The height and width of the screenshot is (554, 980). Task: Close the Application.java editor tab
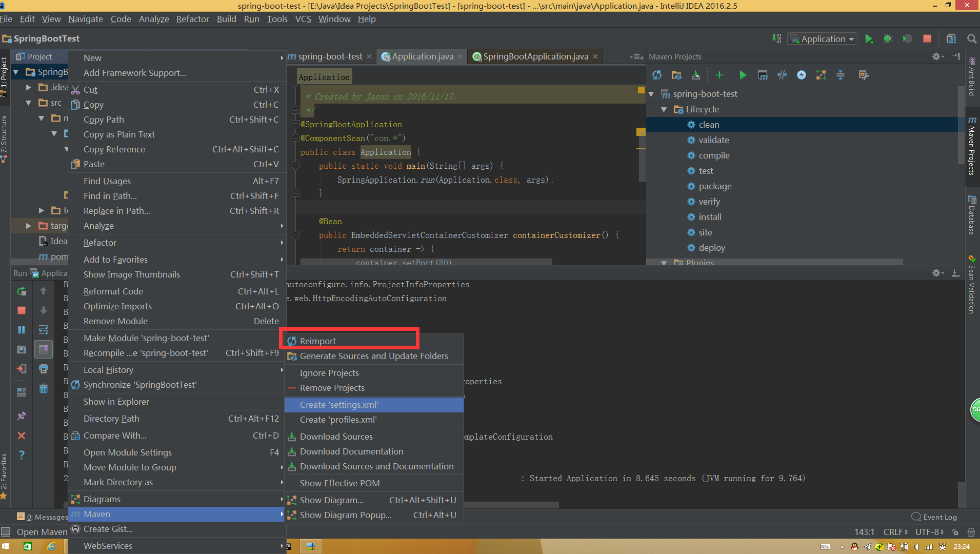pyautogui.click(x=461, y=56)
